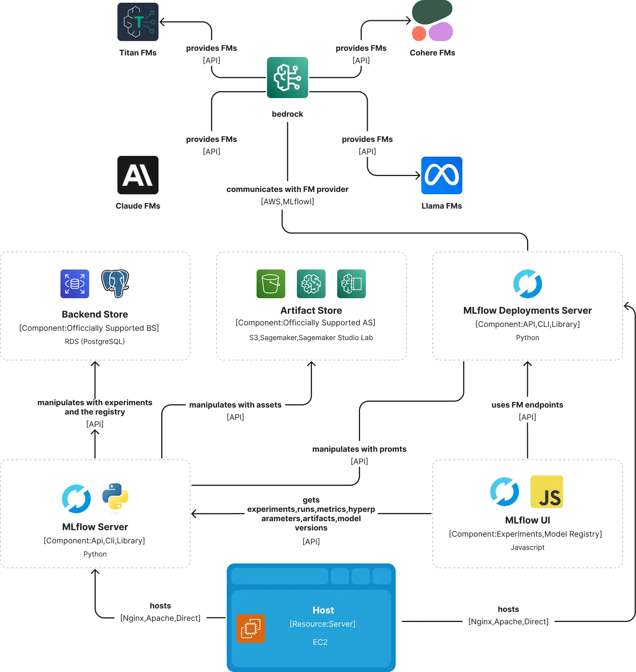
Task: Click the Titan FMs brain icon
Action: click(x=138, y=22)
